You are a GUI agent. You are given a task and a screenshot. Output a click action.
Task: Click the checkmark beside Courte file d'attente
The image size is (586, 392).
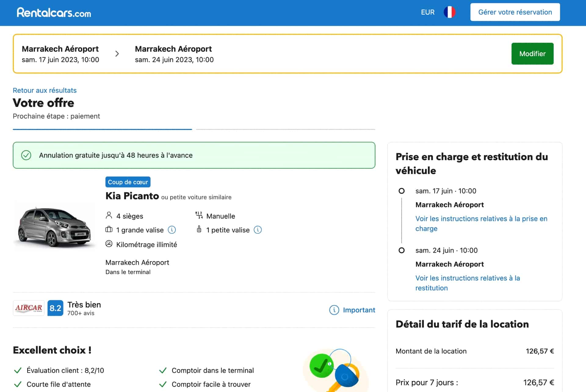point(18,384)
